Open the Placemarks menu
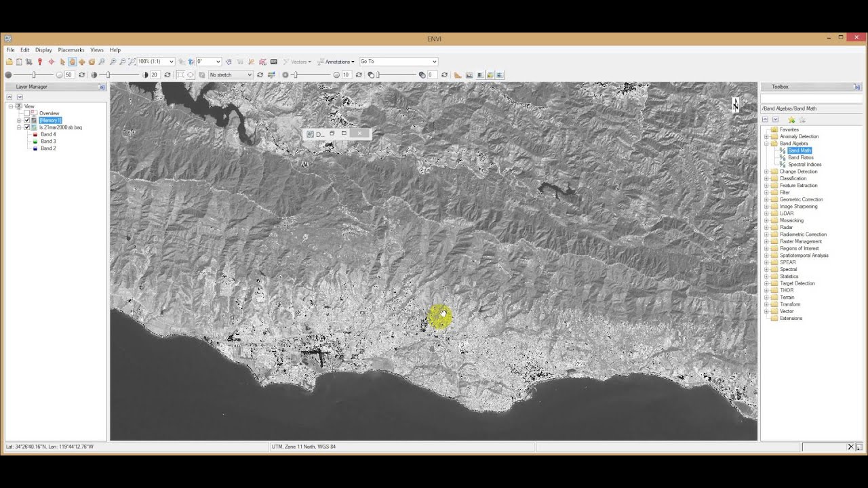 71,50
